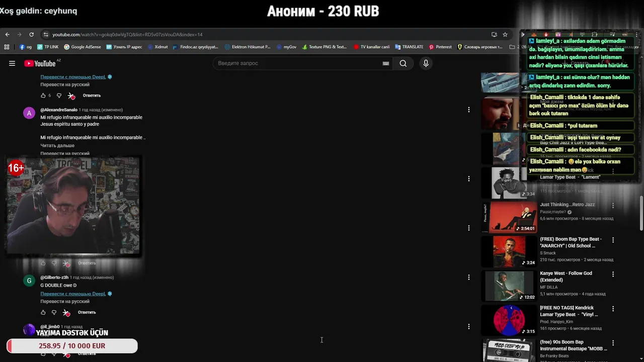Open menu for Kanye West Follow God video
Viewport: 644px width, 362px height.
pos(613,275)
